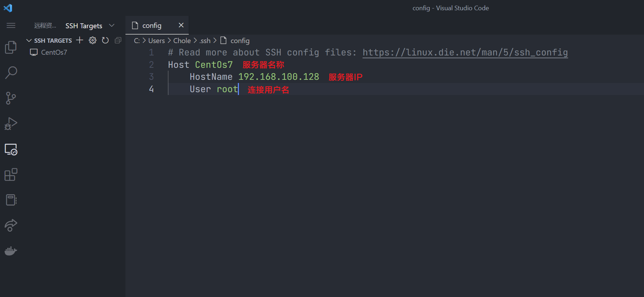Open the Source Control view

pyautogui.click(x=11, y=98)
